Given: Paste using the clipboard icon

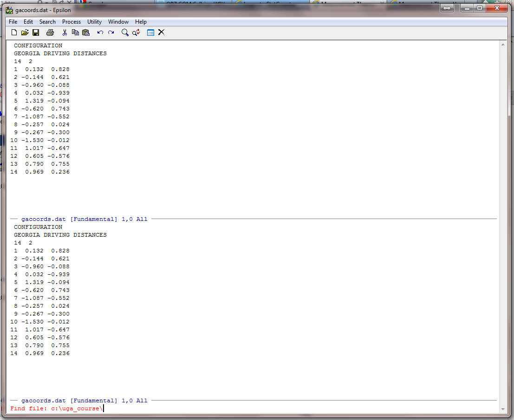Looking at the screenshot, I should [x=86, y=32].
